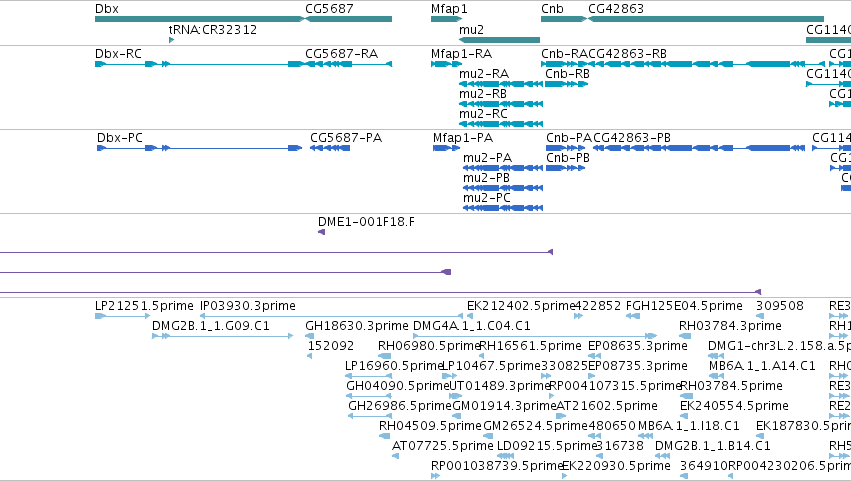Select the Mfap1-PA protein label
Screen dimensions: 851x481
tap(463, 138)
